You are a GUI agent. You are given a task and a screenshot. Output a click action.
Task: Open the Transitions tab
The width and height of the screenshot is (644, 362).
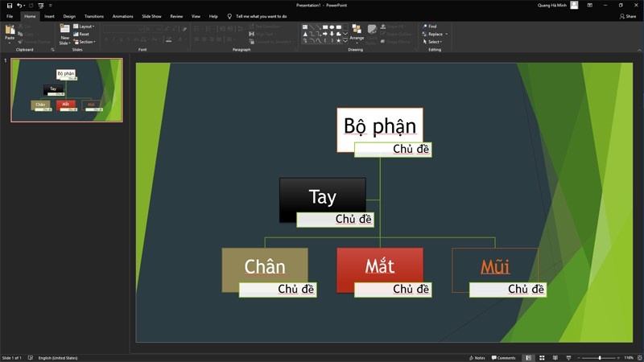coord(94,16)
